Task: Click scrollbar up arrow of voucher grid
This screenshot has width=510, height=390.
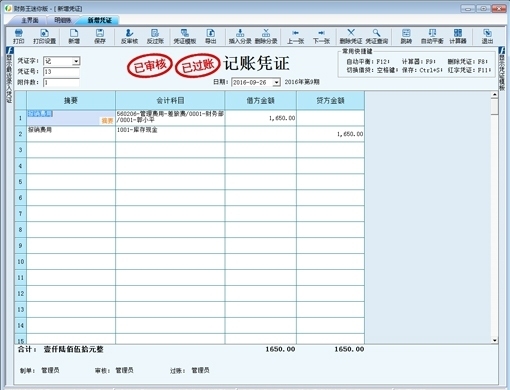Action: [x=495, y=95]
